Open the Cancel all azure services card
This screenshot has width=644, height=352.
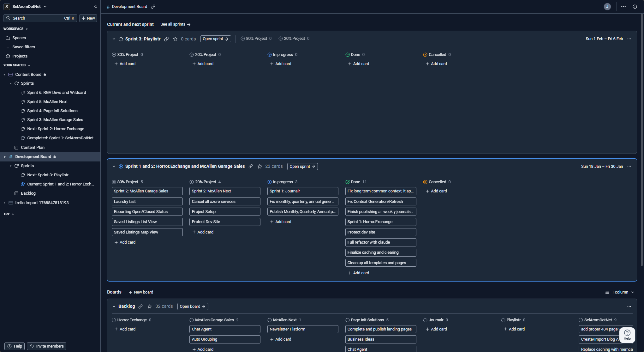pyautogui.click(x=225, y=202)
